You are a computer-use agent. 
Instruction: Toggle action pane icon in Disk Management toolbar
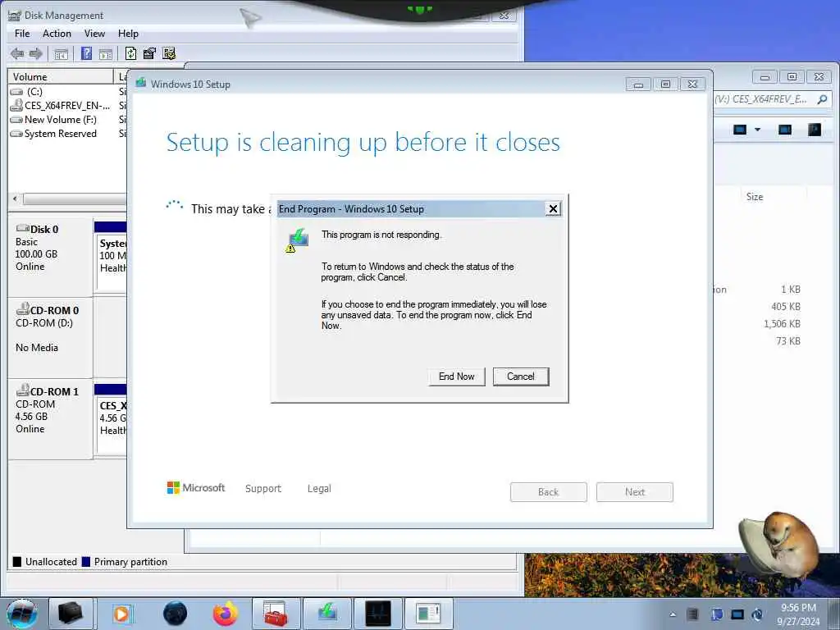pos(106,53)
